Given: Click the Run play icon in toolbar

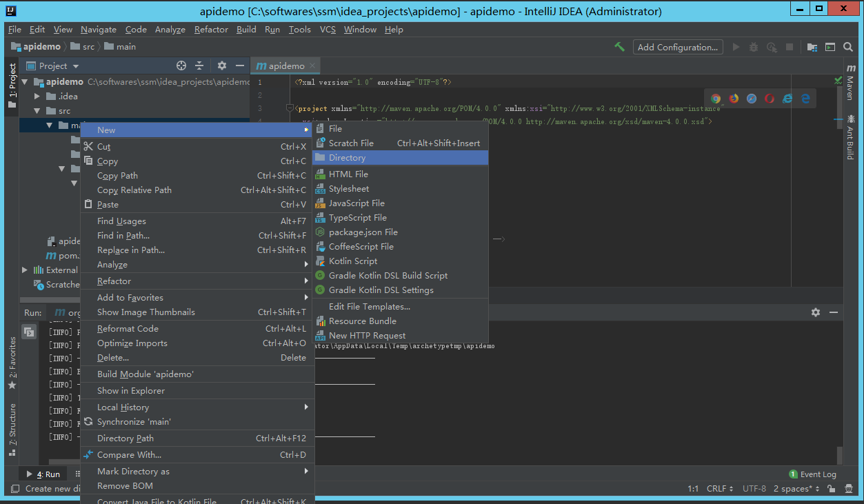Looking at the screenshot, I should click(x=736, y=47).
